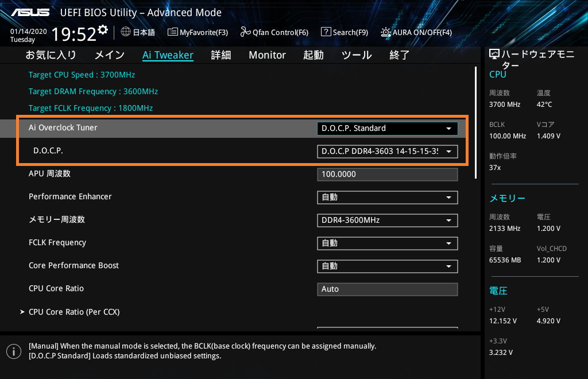Click the memory 2133 MHz value

pos(505,229)
